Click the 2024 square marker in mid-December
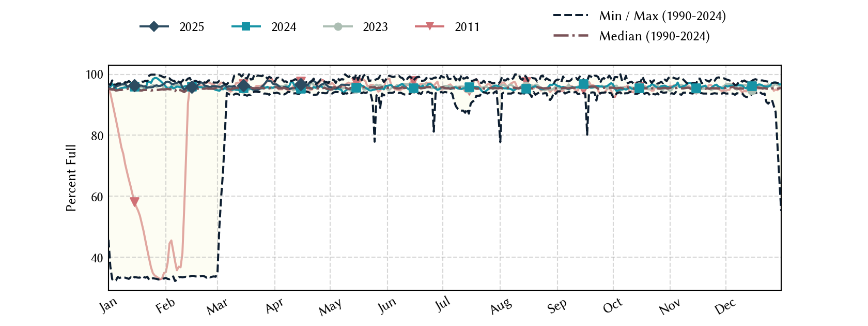The height and width of the screenshot is (326, 868). tap(752, 86)
